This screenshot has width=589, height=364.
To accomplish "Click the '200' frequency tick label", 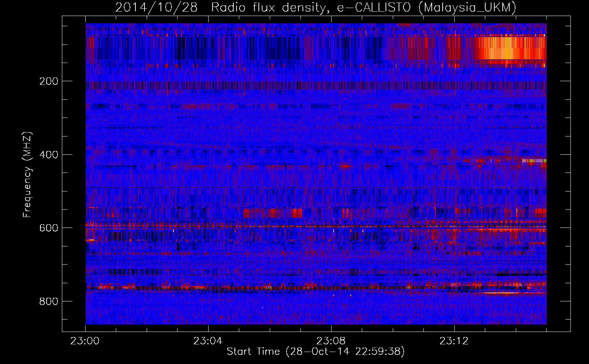I will click(x=48, y=81).
